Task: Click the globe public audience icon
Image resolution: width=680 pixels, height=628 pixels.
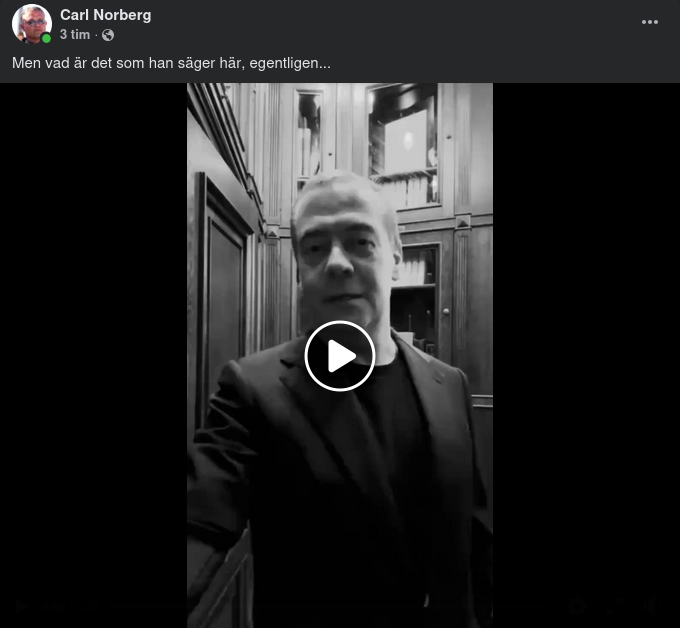Action: [x=108, y=35]
